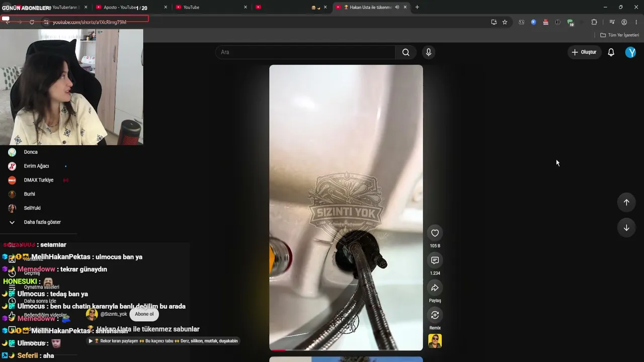Open a new browser tab
This screenshot has height=362, width=644.
tap(417, 7)
